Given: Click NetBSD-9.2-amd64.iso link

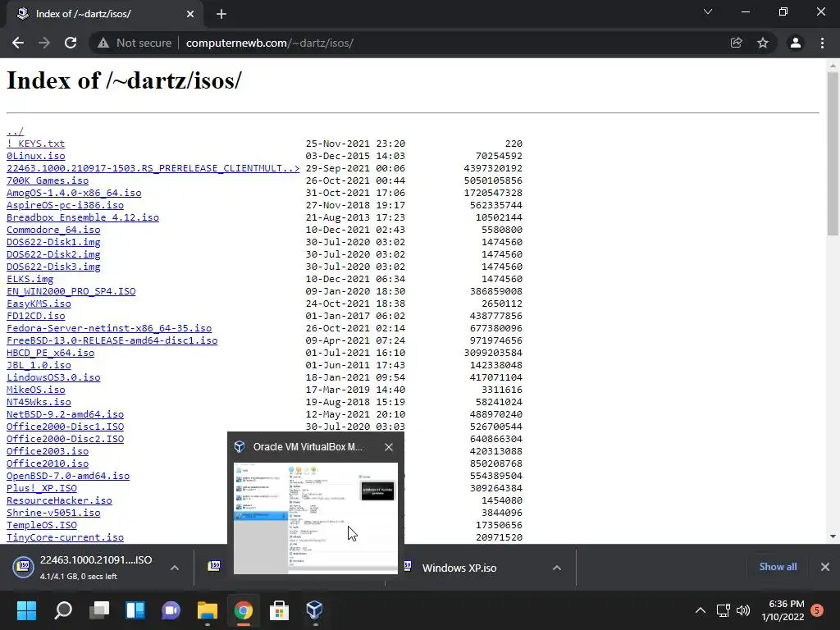Looking at the screenshot, I should click(65, 414).
